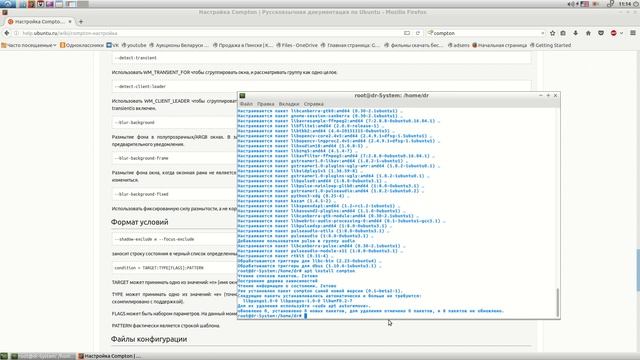
Task: Click the --detect-transient code block
Action: click(322, 58)
